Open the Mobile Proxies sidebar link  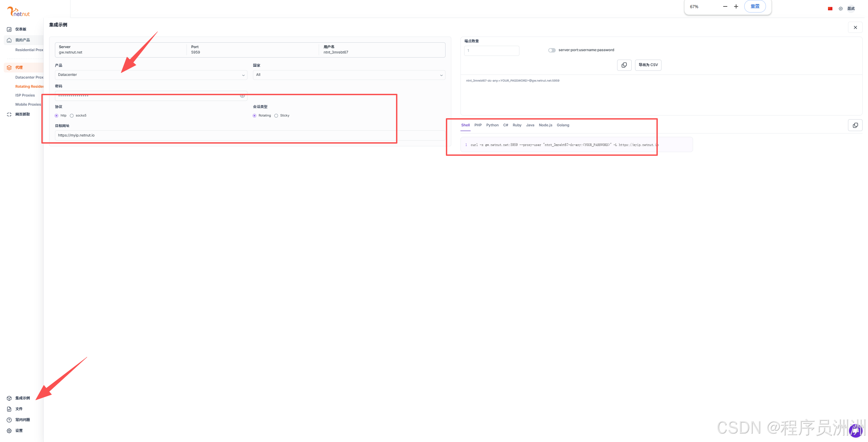coord(28,105)
